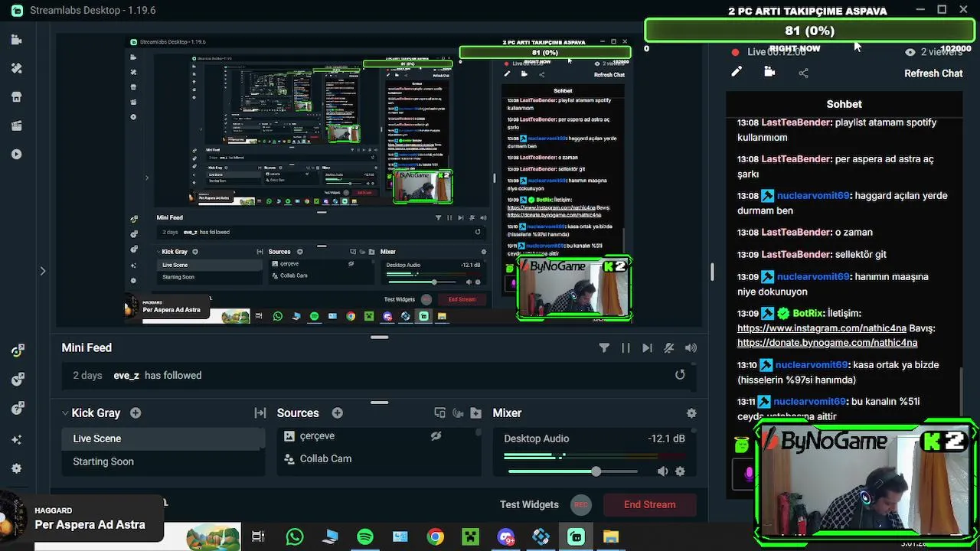The image size is (980, 551).
Task: Open the sidebar gear Settings icon
Action: [x=17, y=468]
